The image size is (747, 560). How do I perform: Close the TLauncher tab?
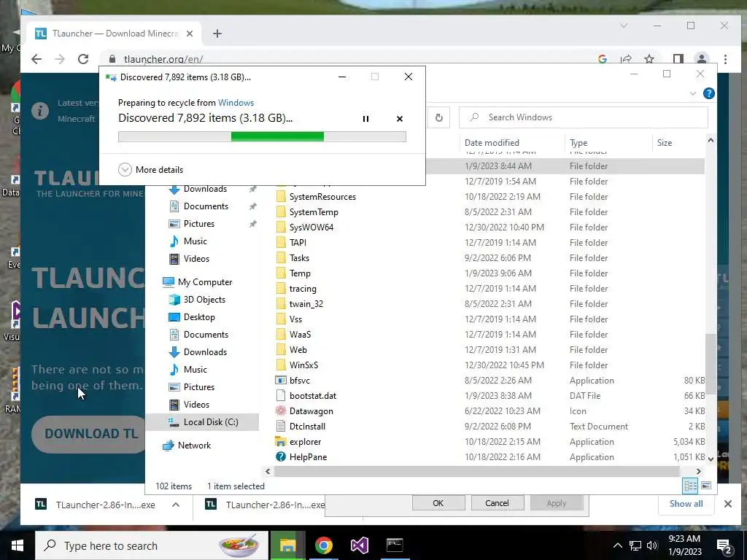[x=190, y=34]
